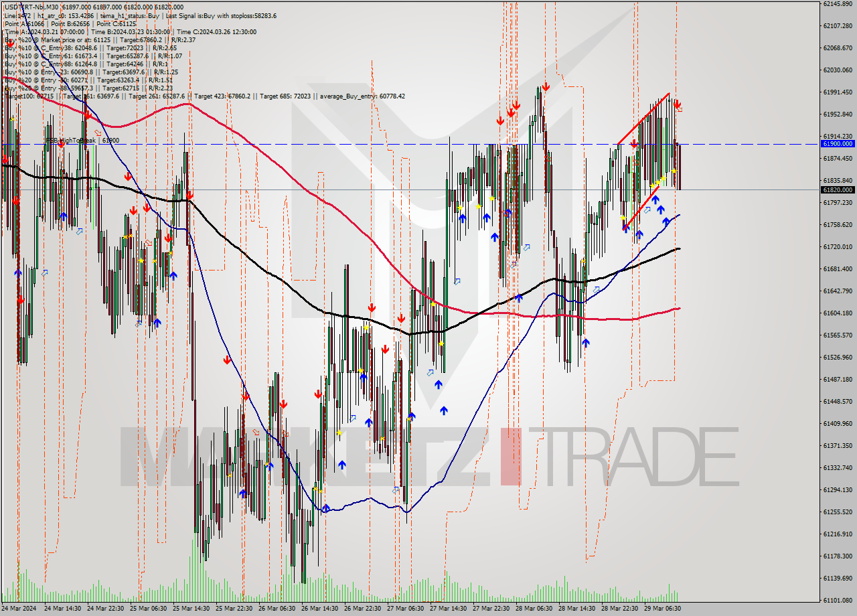Click the '24 Mar 2024' time axis label
Viewport: 857px width, 616px height.
[x=19, y=609]
